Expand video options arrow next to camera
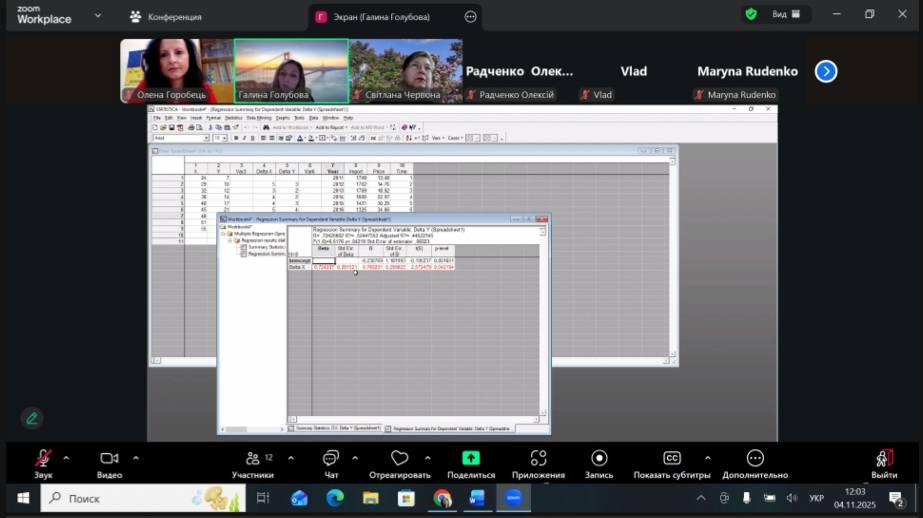This screenshot has height=518, width=923. [136, 458]
